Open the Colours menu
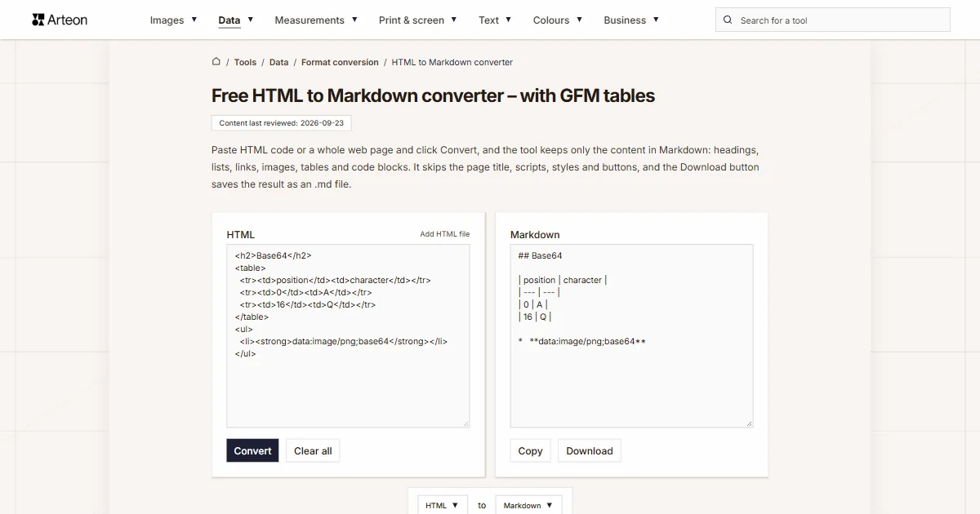980x514 pixels. point(551,20)
